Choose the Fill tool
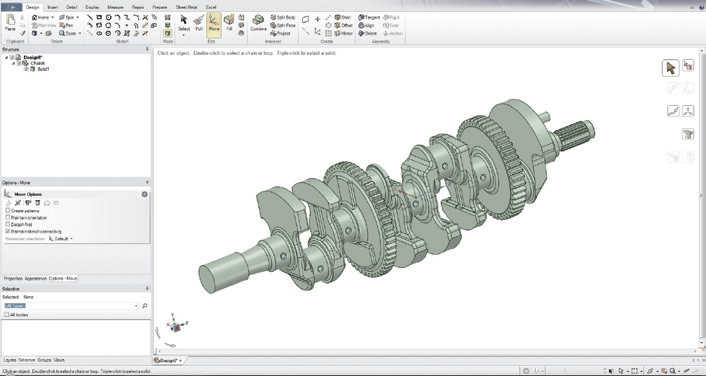Image resolution: width=706 pixels, height=376 pixels. (x=229, y=23)
